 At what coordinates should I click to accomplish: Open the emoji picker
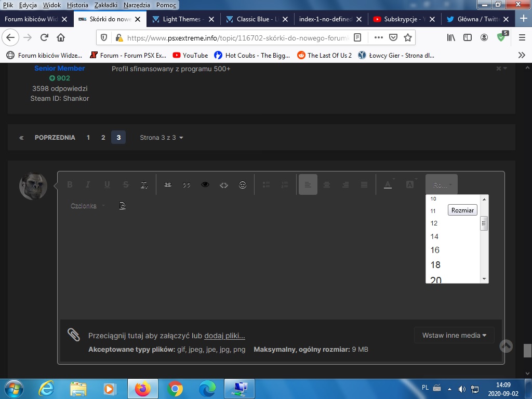click(243, 185)
